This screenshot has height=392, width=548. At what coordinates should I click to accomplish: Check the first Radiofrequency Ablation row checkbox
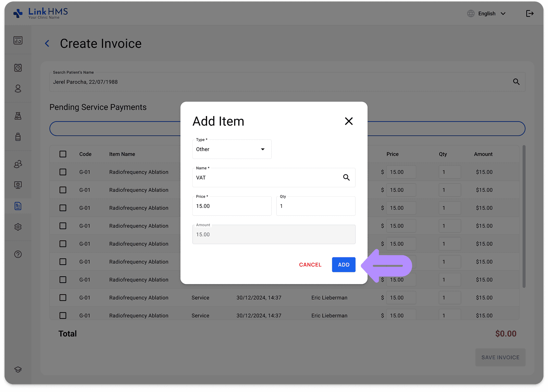[63, 172]
